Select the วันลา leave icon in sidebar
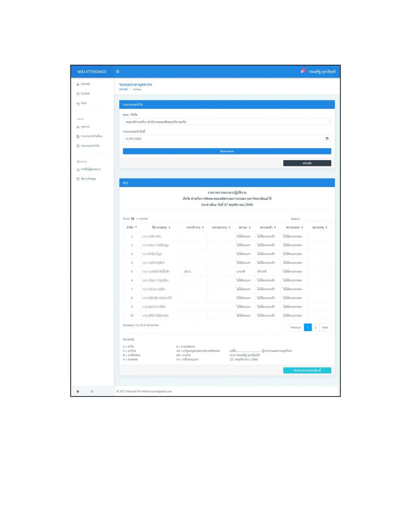 [x=78, y=103]
